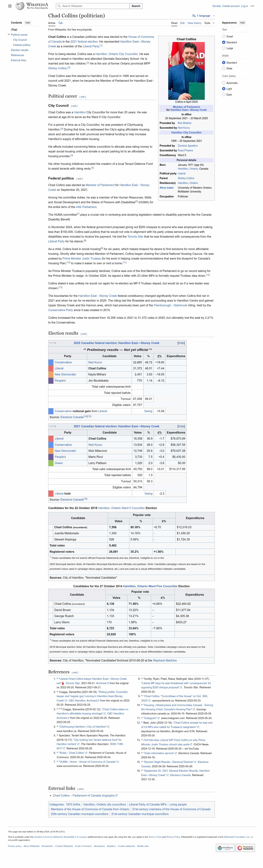Open the Tools dropdown menu
The width and height of the screenshot is (263, 868).
pos(209,23)
